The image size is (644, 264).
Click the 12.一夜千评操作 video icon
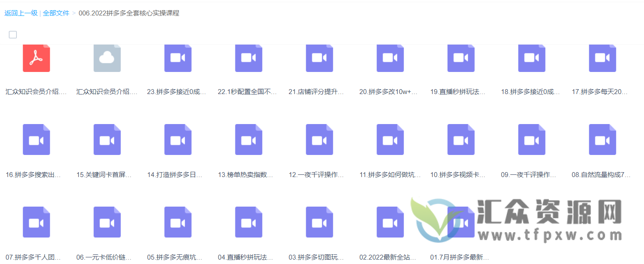319,140
